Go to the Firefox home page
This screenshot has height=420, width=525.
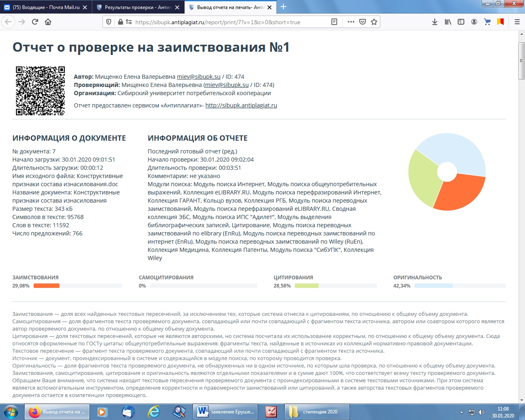coord(48,22)
